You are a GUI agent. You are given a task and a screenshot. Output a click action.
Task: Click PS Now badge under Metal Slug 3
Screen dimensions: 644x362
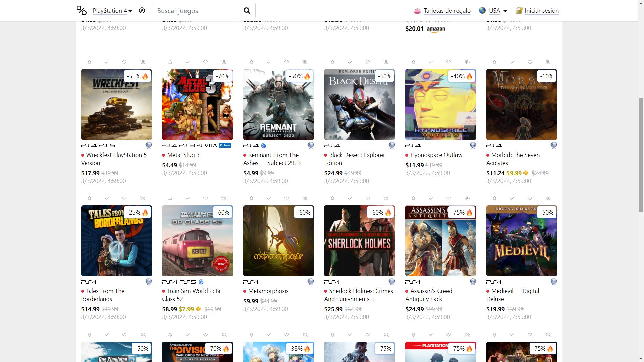pyautogui.click(x=225, y=145)
